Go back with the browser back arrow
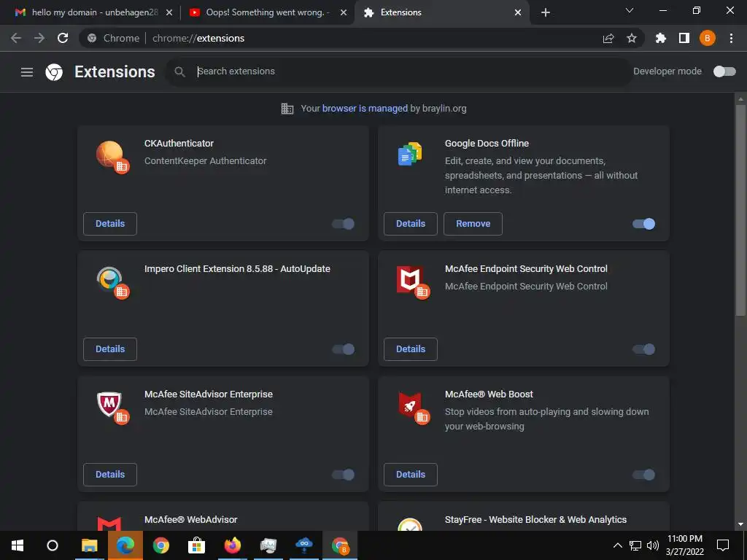The width and height of the screenshot is (747, 560). 16,38
